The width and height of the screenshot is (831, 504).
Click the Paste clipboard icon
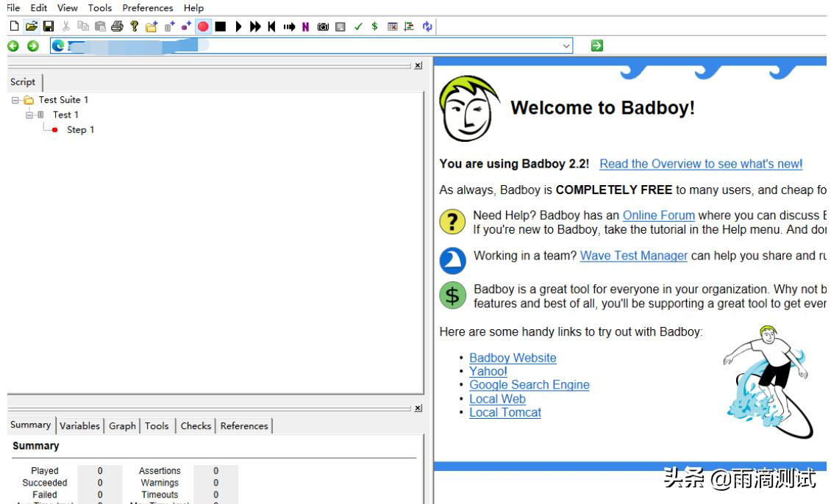tap(100, 26)
